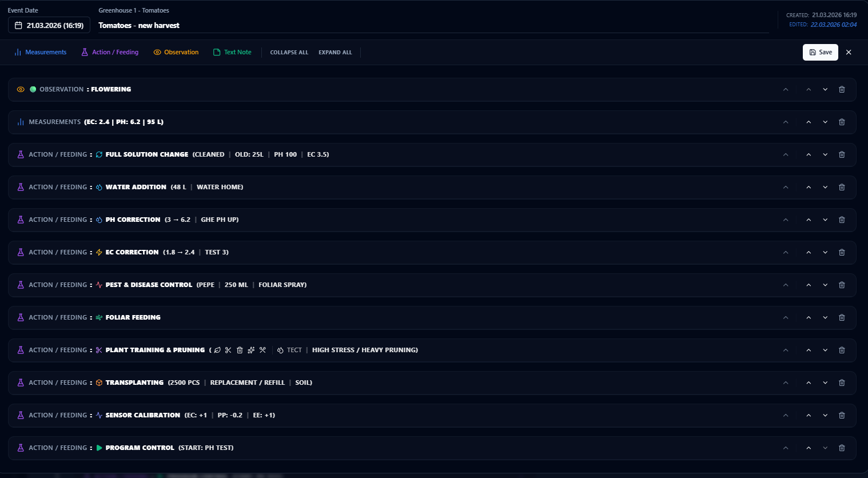This screenshot has width=868, height=478.
Task: Add an Action / Feeding block
Action: click(x=110, y=52)
